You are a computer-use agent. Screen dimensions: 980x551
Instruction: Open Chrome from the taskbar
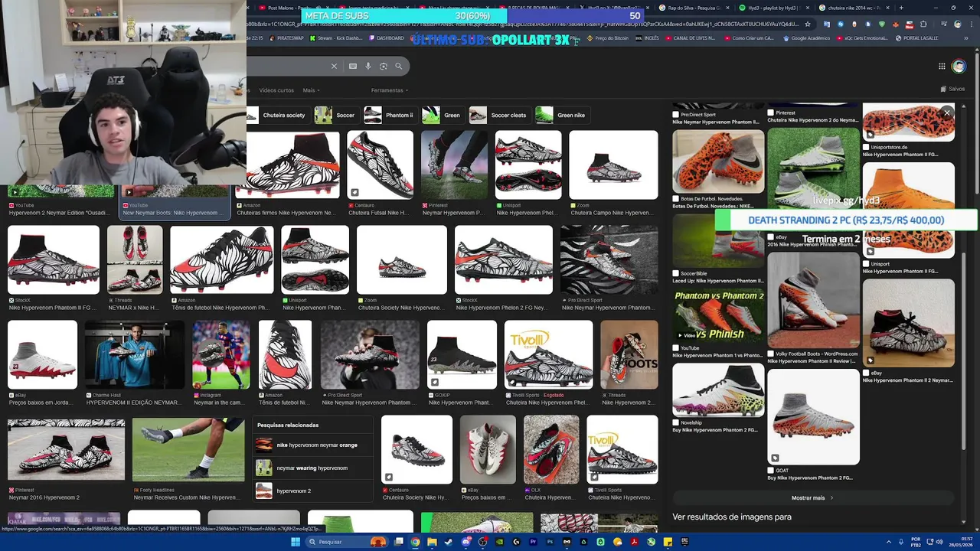(415, 542)
